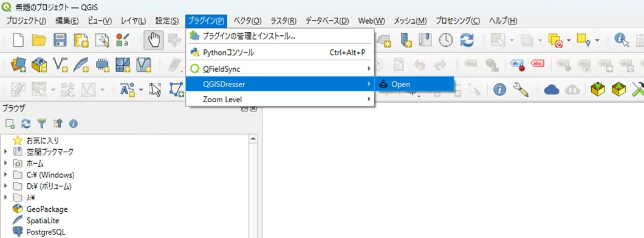Click Open in QGISDresser submenu
The width and height of the screenshot is (644, 238).
click(414, 84)
